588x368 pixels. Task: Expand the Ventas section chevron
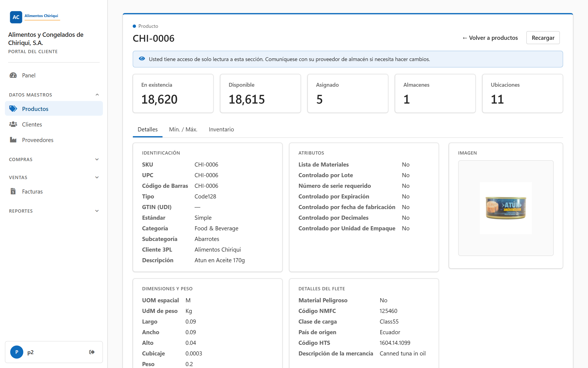coord(97,177)
